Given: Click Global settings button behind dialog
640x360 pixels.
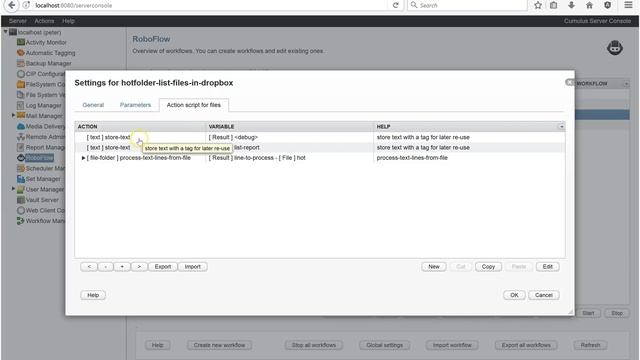Looking at the screenshot, I should pos(384,345).
